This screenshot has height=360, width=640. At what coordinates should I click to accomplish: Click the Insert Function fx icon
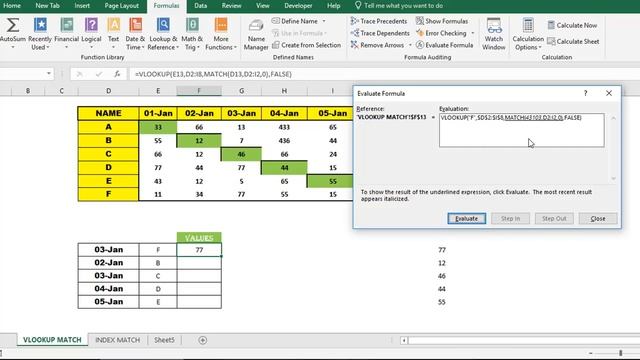click(117, 74)
